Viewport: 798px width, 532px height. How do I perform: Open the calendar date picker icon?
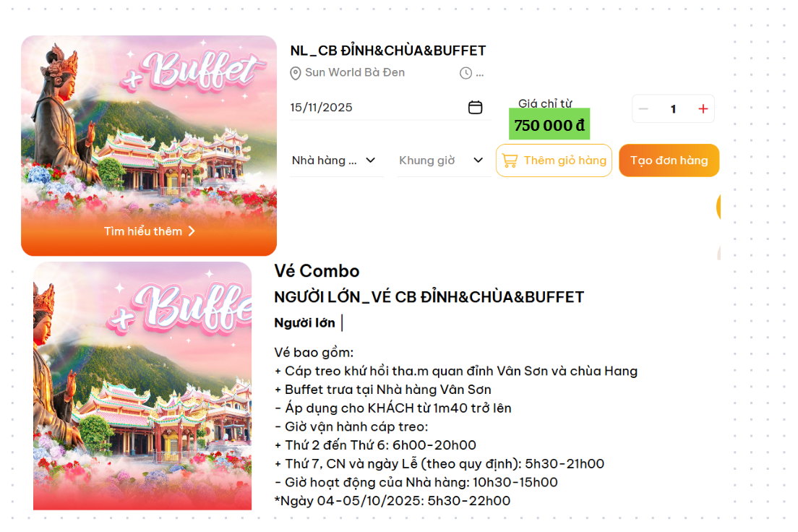(475, 108)
